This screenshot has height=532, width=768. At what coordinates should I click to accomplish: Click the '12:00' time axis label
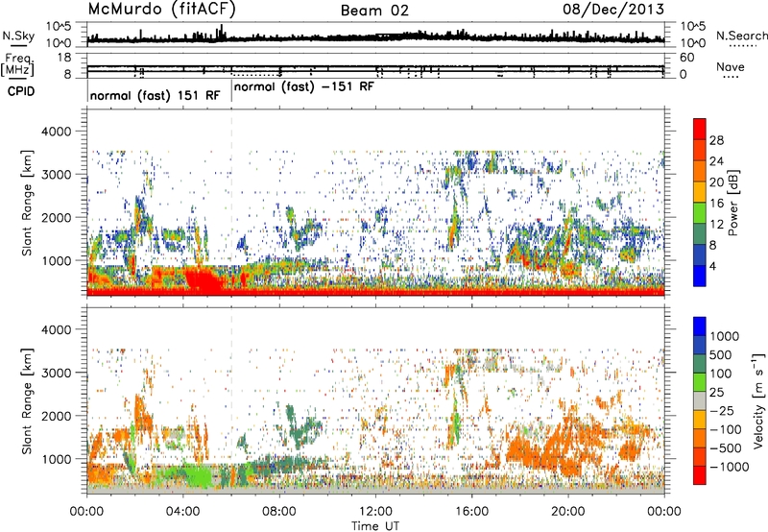click(x=375, y=512)
